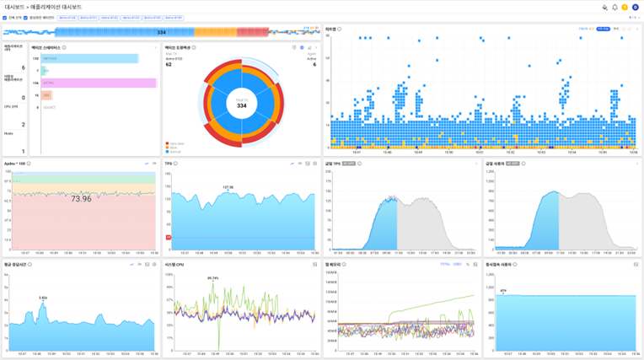
Task: Open the notification bell
Action: coord(614,8)
